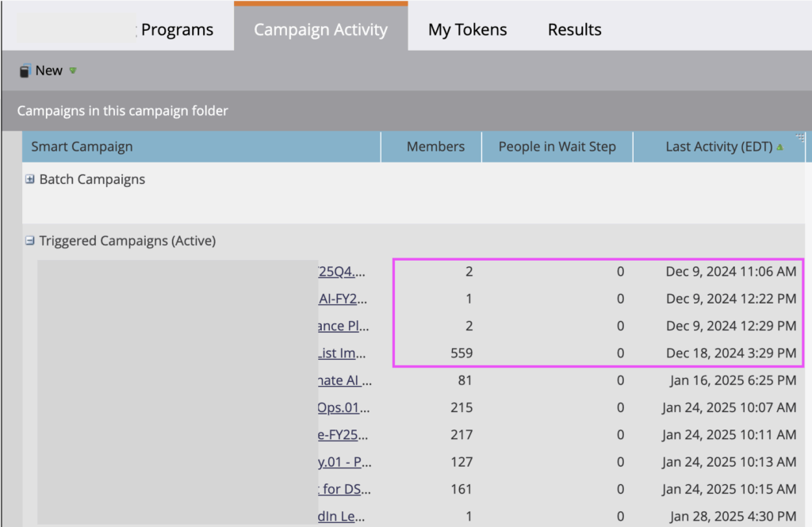Switch to the Programs tab
Image resolution: width=812 pixels, height=527 pixels.
pos(177,30)
